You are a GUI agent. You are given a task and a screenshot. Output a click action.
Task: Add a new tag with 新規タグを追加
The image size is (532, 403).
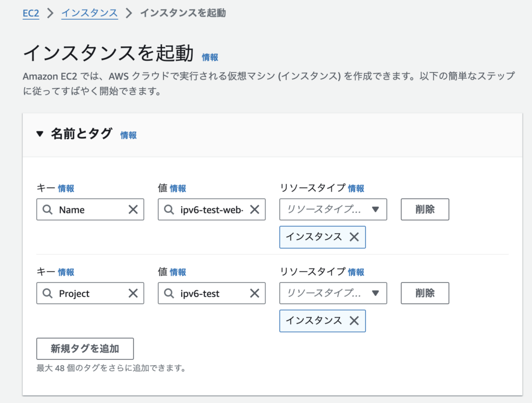85,348
